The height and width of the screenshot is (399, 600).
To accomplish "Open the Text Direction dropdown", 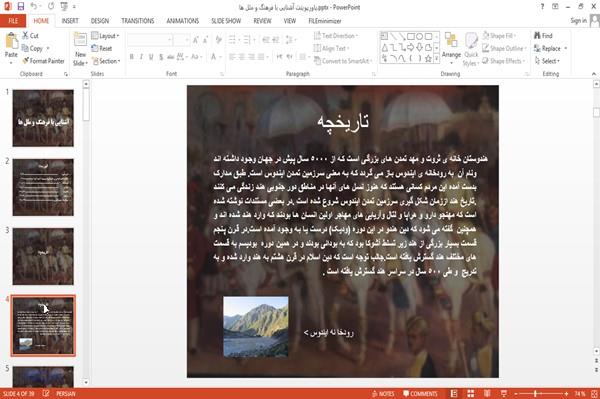I will point(336,36).
